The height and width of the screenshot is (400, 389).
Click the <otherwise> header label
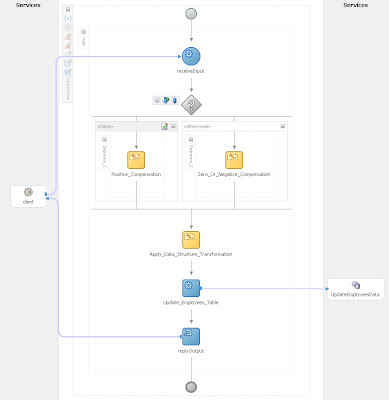tap(197, 126)
